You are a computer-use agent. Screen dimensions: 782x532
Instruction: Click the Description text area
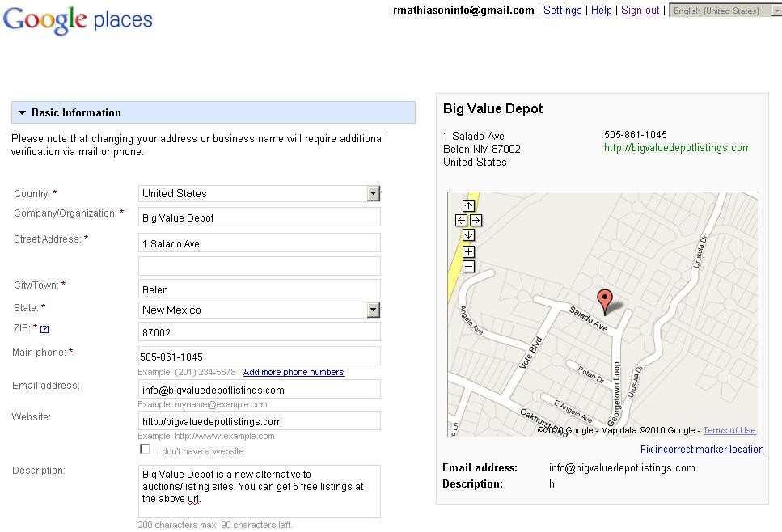(259, 491)
